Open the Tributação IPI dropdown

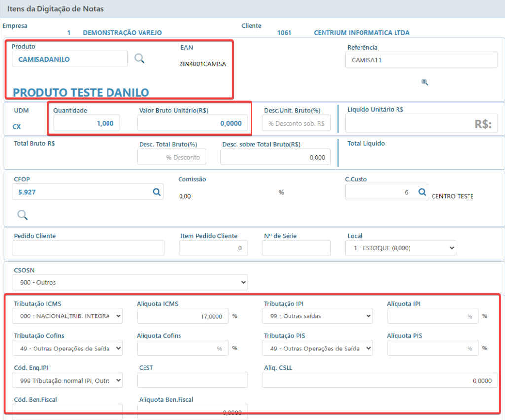317,315
